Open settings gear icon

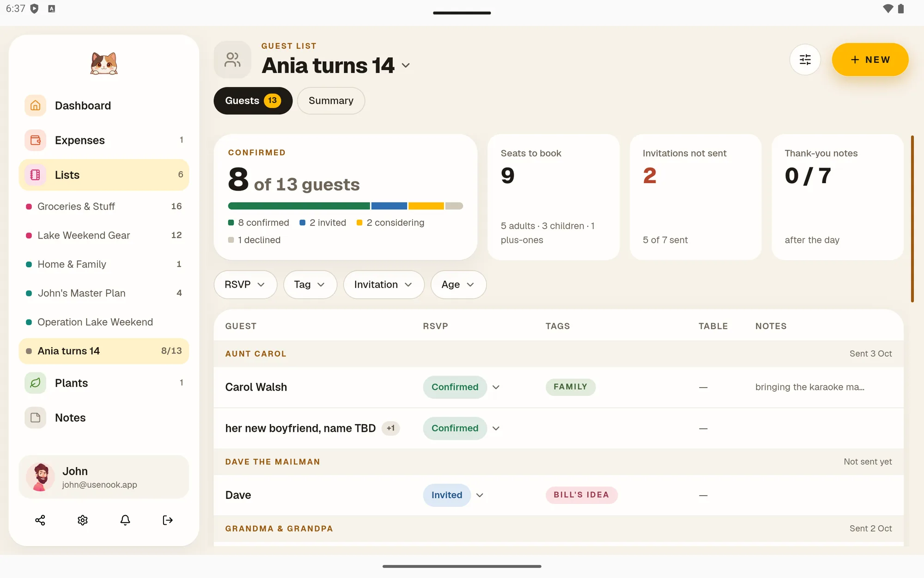83,520
